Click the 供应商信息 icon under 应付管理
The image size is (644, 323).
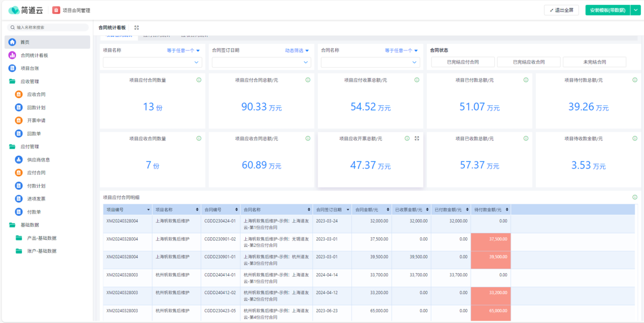click(19, 159)
